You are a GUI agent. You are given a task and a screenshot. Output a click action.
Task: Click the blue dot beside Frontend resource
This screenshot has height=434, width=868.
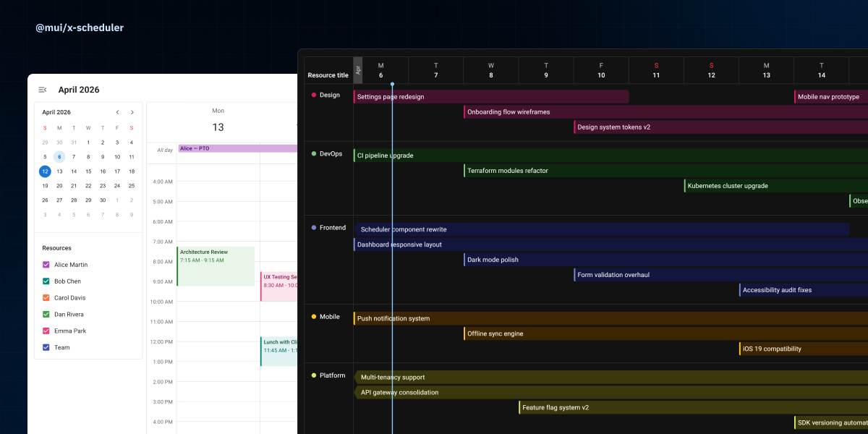click(314, 228)
